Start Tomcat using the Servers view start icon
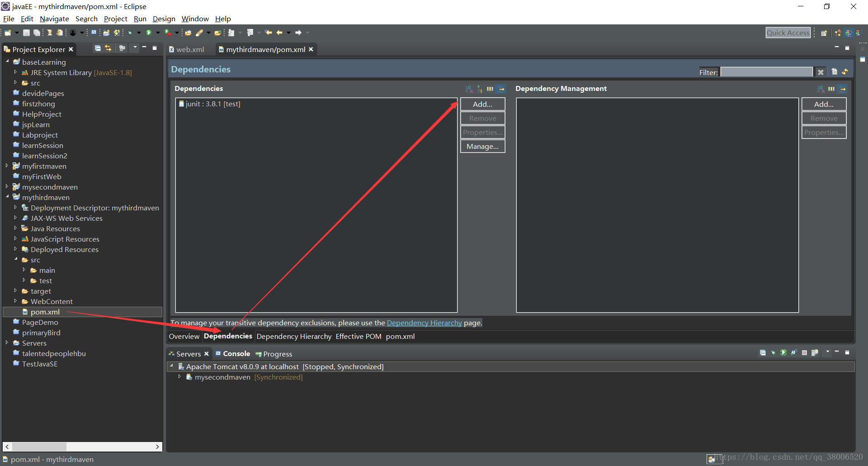This screenshot has height=466, width=868. [x=783, y=353]
